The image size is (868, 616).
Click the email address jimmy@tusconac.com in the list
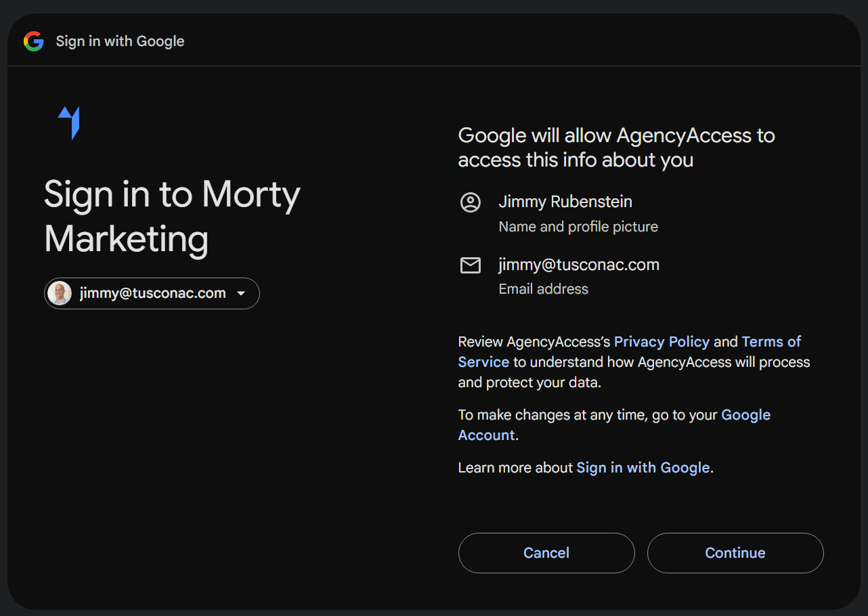578,264
